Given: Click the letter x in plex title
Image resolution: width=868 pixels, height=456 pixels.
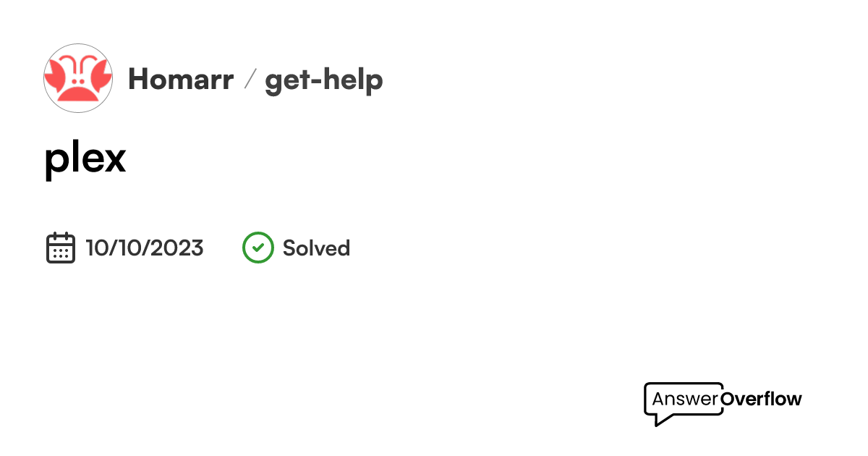Looking at the screenshot, I should (x=114, y=159).
